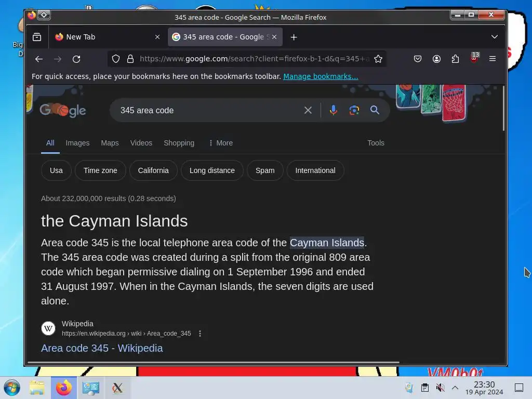This screenshot has width=532, height=399.
Task: List all tabs dropdown chevron
Action: (x=495, y=37)
